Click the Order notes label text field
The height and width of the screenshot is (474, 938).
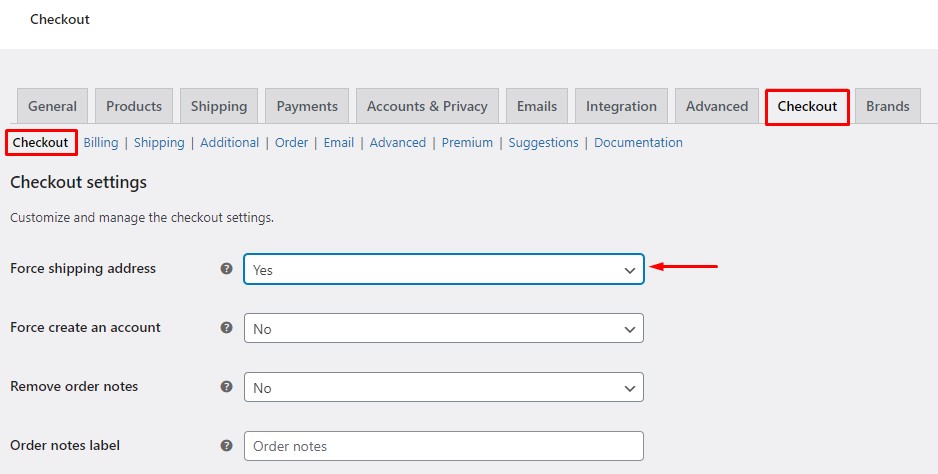click(x=444, y=446)
